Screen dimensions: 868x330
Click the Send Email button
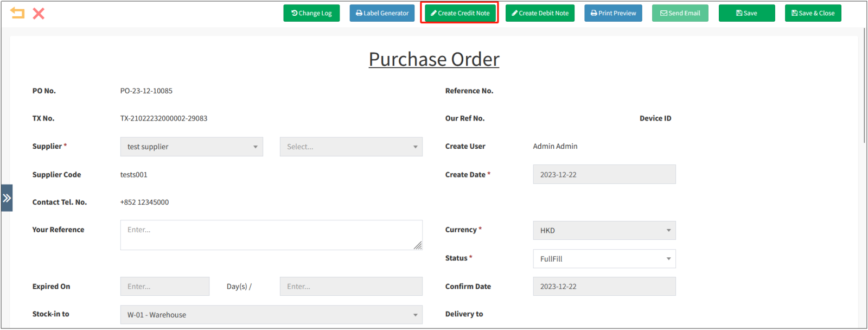pyautogui.click(x=680, y=13)
